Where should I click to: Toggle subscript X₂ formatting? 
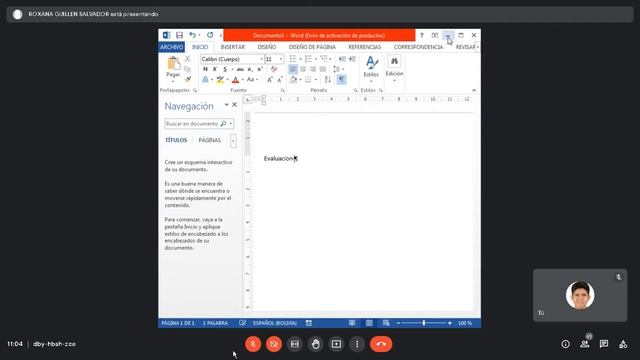250,69
